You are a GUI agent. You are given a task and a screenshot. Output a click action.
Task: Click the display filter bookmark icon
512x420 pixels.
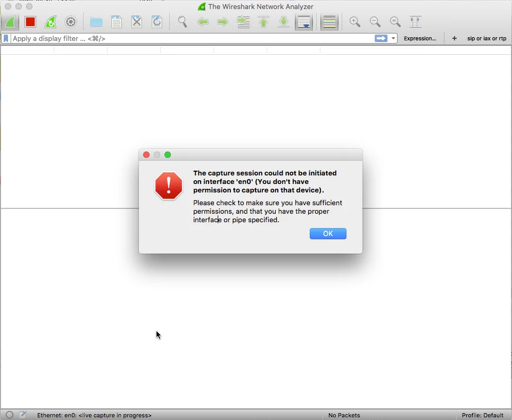pyautogui.click(x=6, y=38)
